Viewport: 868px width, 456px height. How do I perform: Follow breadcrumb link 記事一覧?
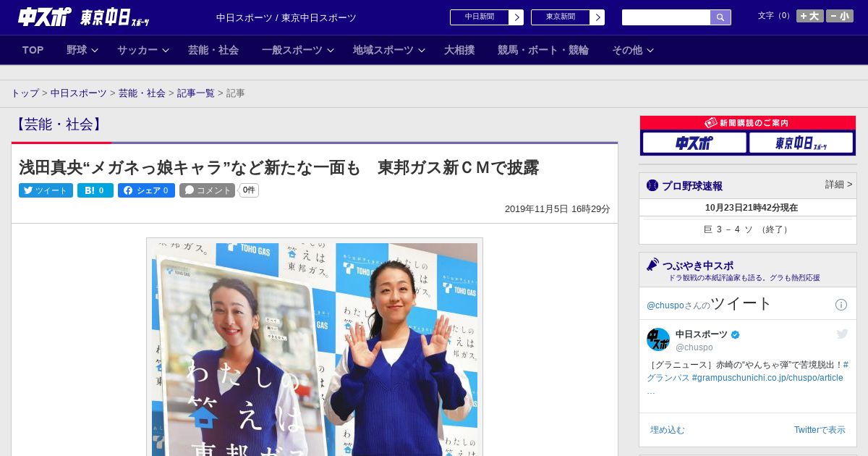coord(196,93)
